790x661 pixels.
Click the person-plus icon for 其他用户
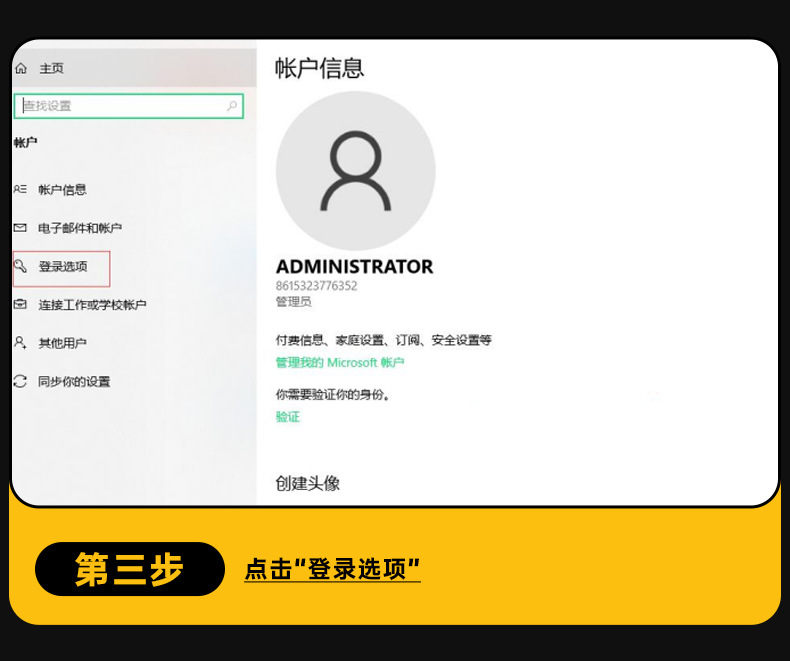coord(20,343)
